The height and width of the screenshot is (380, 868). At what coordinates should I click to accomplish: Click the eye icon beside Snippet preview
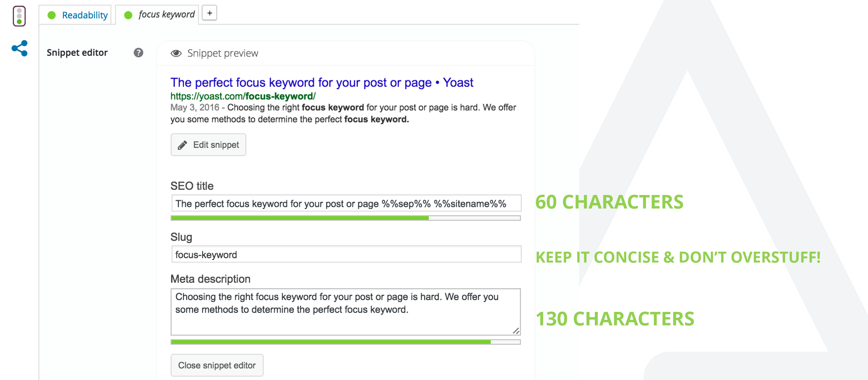(176, 53)
